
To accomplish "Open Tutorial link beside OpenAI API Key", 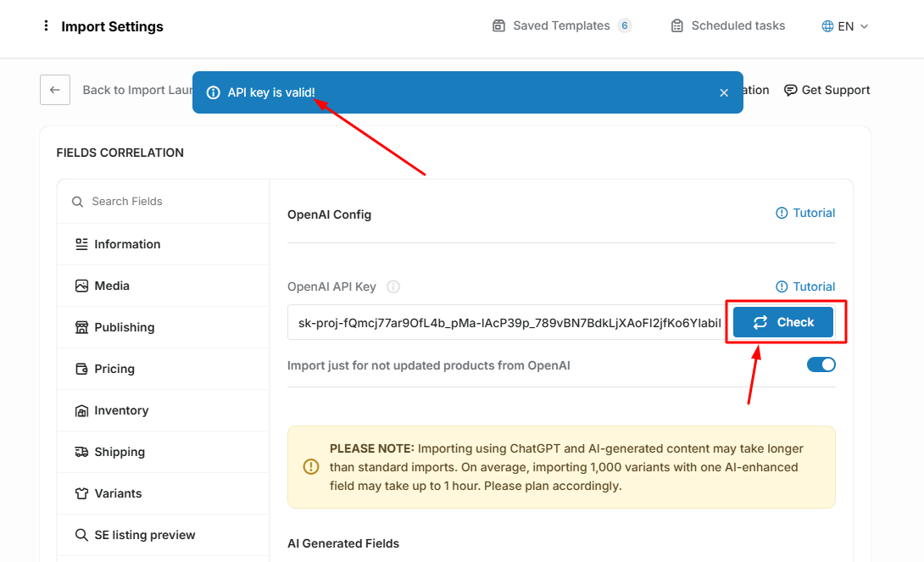I will (x=805, y=287).
